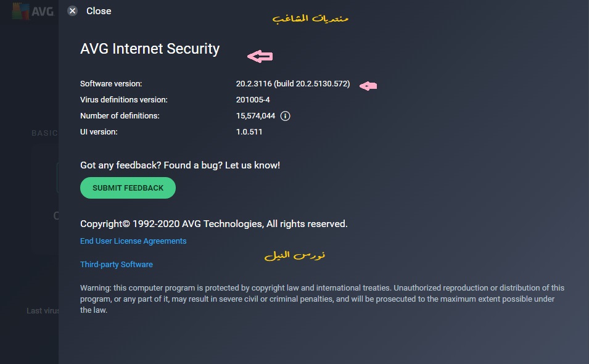Screen dimensions: 589x364
Task: Click the "Software version:" label
Action: click(111, 84)
